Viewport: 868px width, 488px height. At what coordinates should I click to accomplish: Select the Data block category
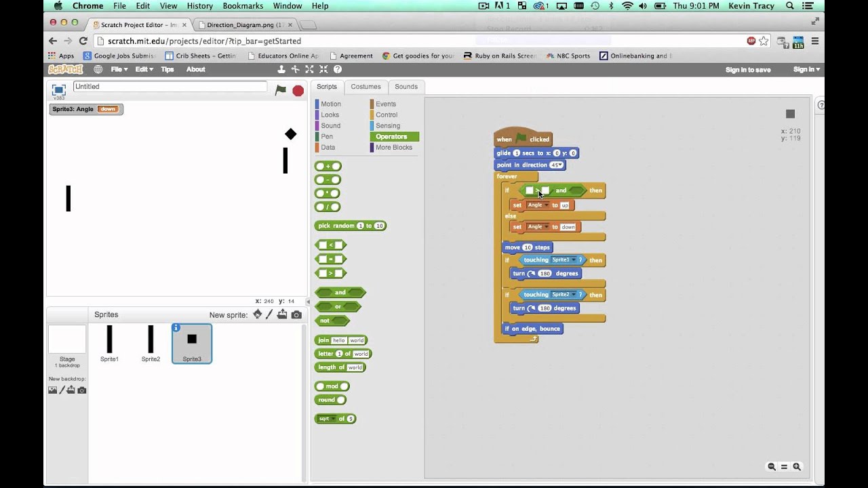[x=328, y=147]
